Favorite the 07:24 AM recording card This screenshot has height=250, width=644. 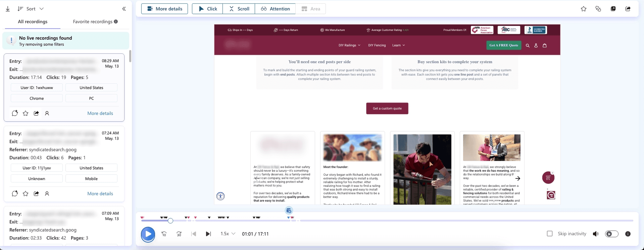26,194
